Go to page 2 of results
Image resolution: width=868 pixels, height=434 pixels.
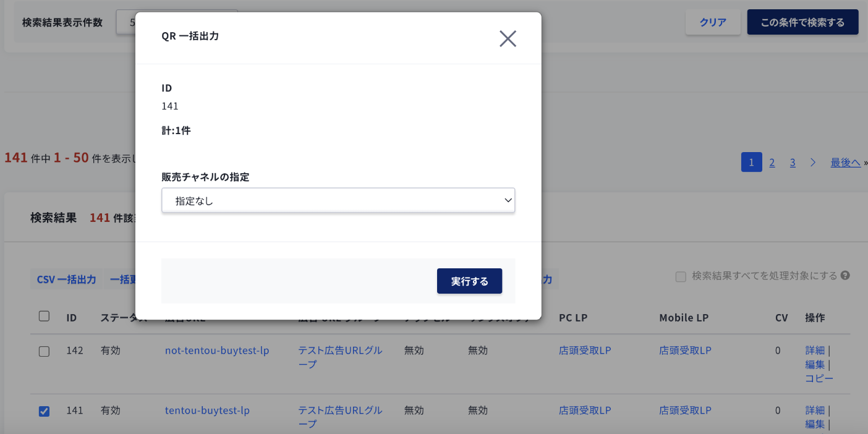point(772,163)
